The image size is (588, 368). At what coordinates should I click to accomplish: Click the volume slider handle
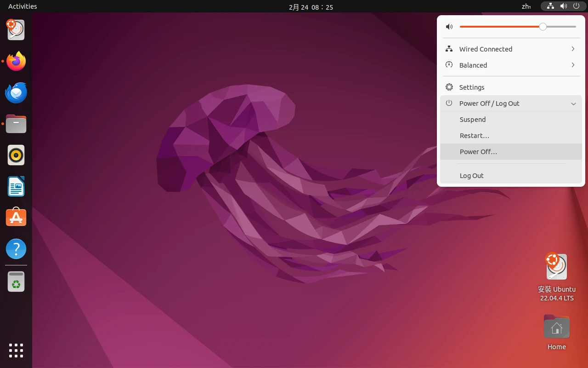coord(543,27)
